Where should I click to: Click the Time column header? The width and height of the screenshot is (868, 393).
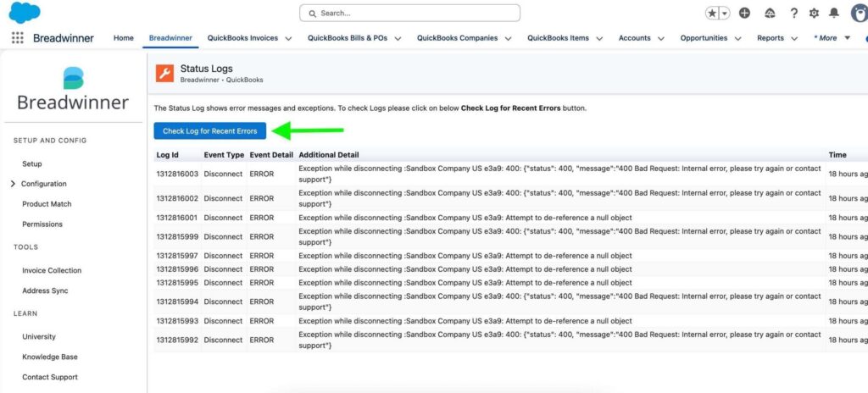coord(837,155)
